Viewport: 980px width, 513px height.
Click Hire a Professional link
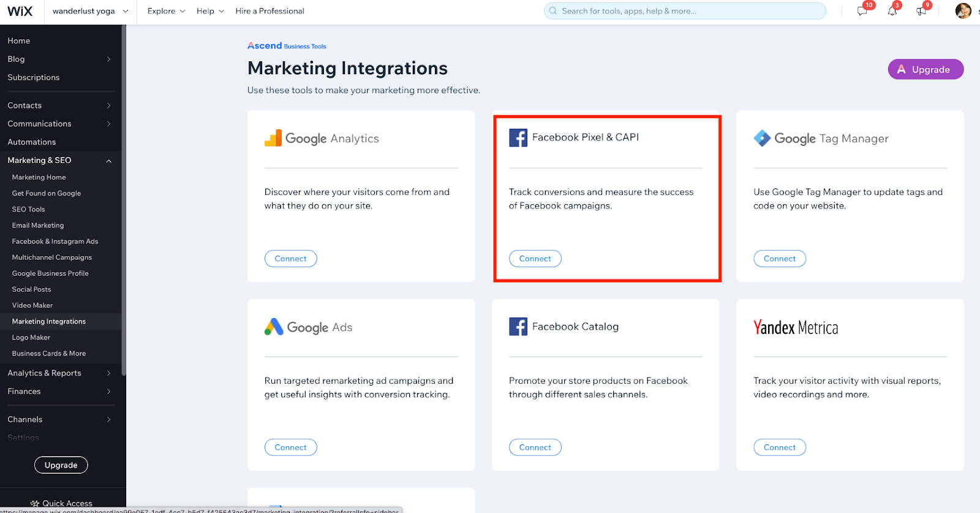pos(269,11)
